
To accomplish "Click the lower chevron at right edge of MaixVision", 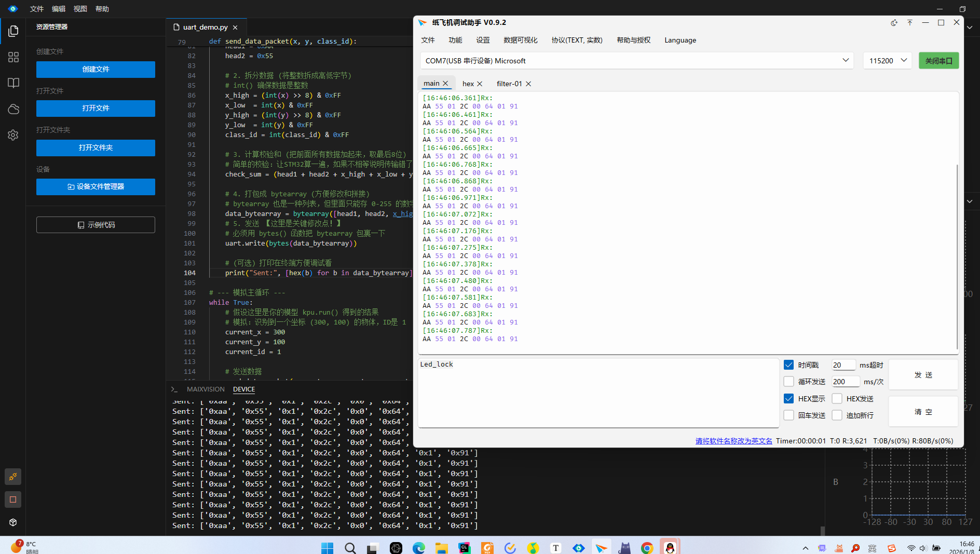I will coord(970,201).
